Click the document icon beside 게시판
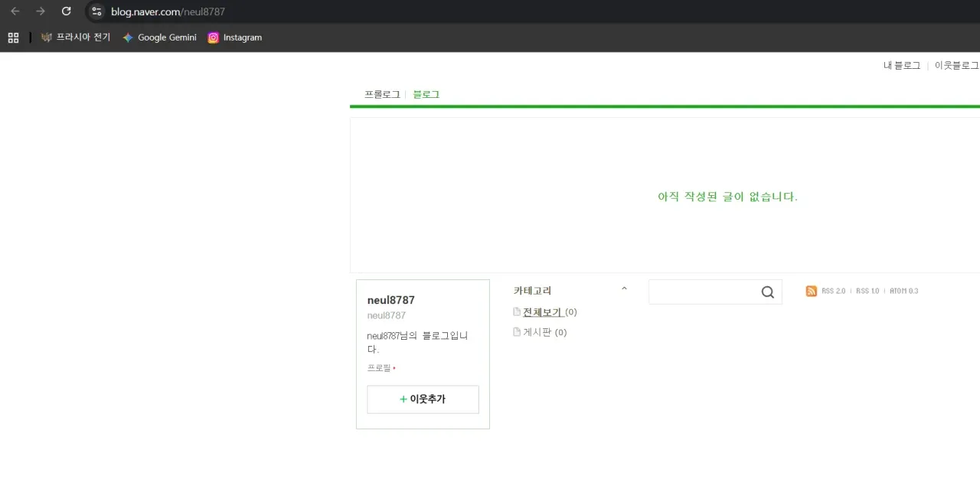Image resolution: width=980 pixels, height=502 pixels. 518,331
